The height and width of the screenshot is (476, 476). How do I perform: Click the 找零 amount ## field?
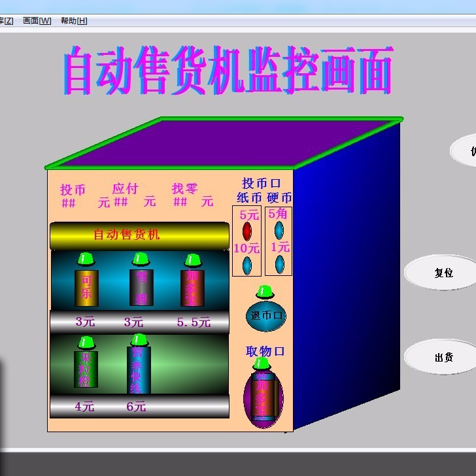(180, 201)
